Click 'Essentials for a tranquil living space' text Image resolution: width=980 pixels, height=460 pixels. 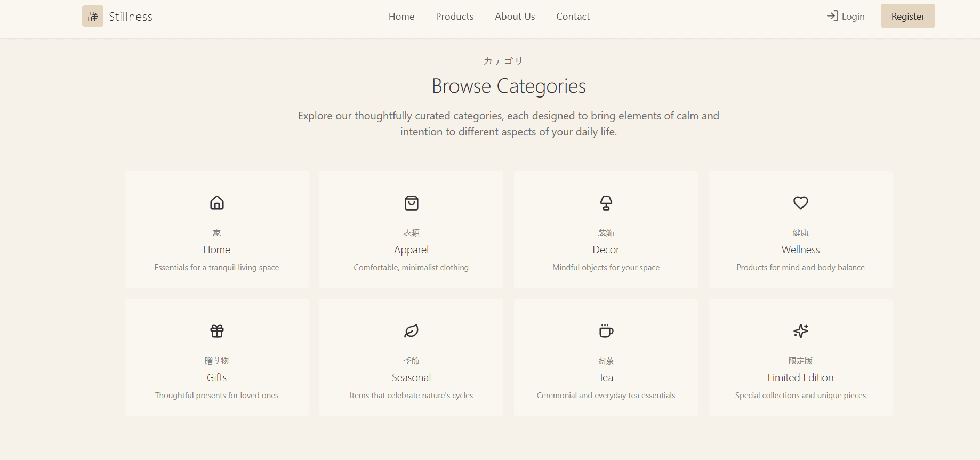point(217,268)
